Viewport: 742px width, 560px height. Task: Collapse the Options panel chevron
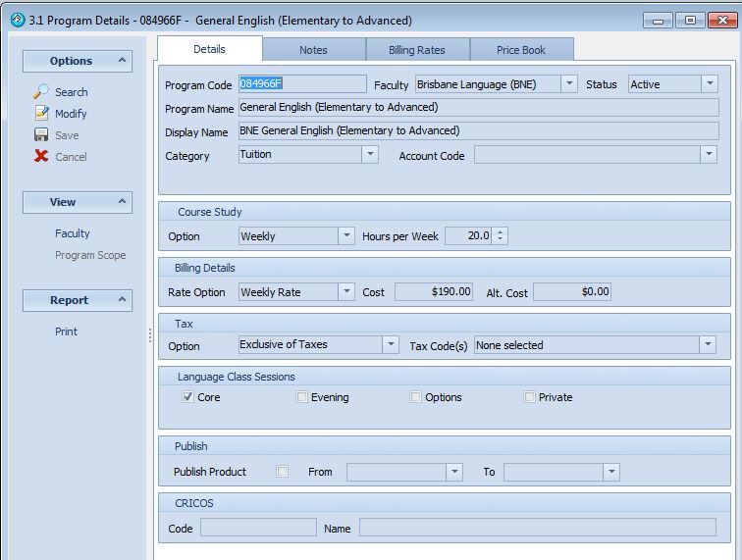(123, 61)
